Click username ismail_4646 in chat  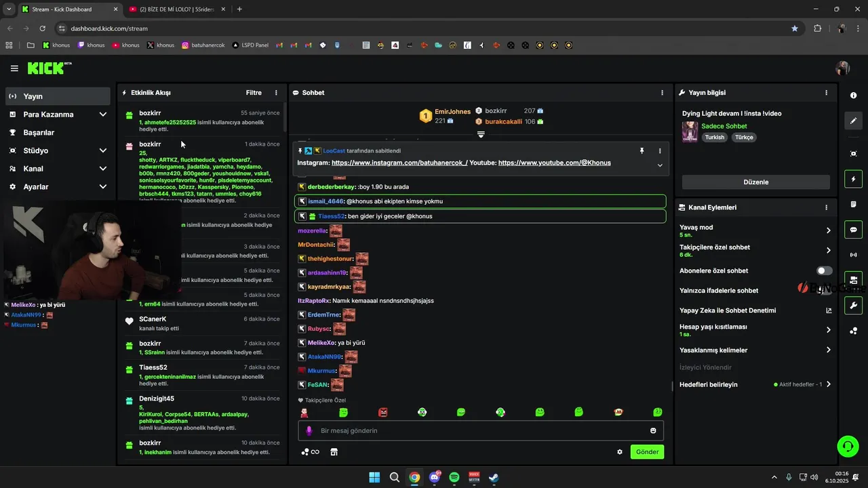click(326, 201)
